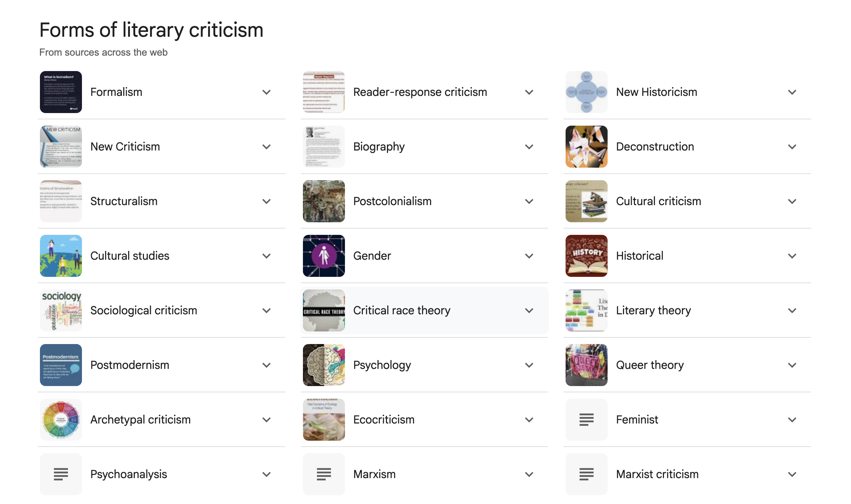Click the Psychology brain illustration thumbnail

(x=324, y=365)
